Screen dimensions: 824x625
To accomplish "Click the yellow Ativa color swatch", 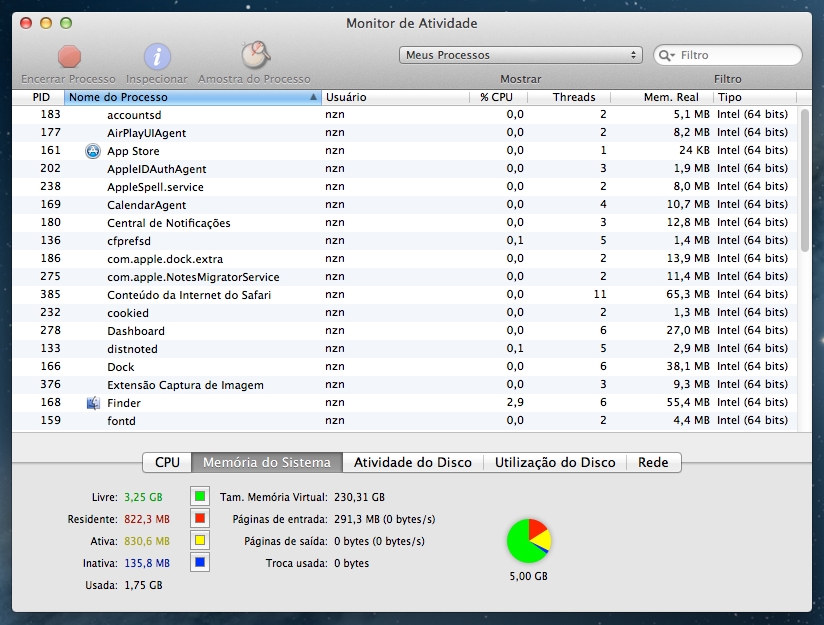I will pyautogui.click(x=200, y=540).
